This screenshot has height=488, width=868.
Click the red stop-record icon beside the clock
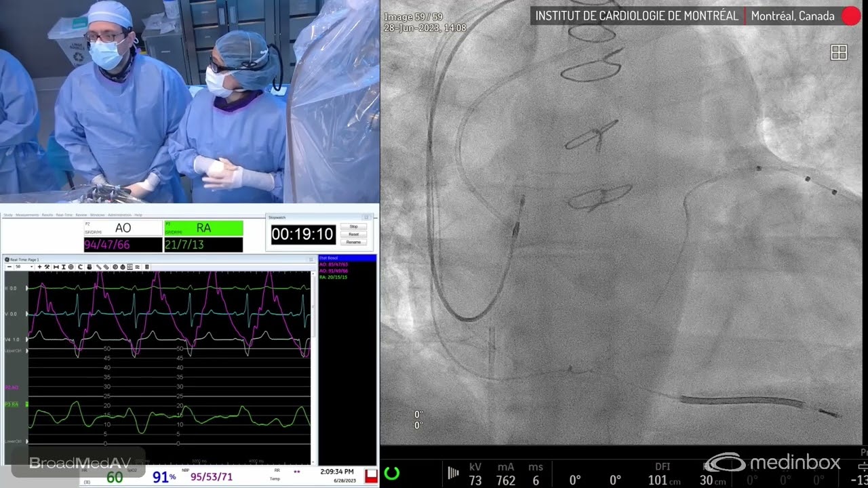pyautogui.click(x=371, y=476)
